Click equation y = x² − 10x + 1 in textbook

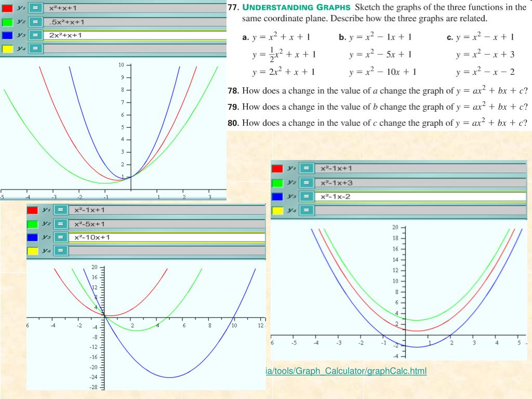click(x=383, y=71)
